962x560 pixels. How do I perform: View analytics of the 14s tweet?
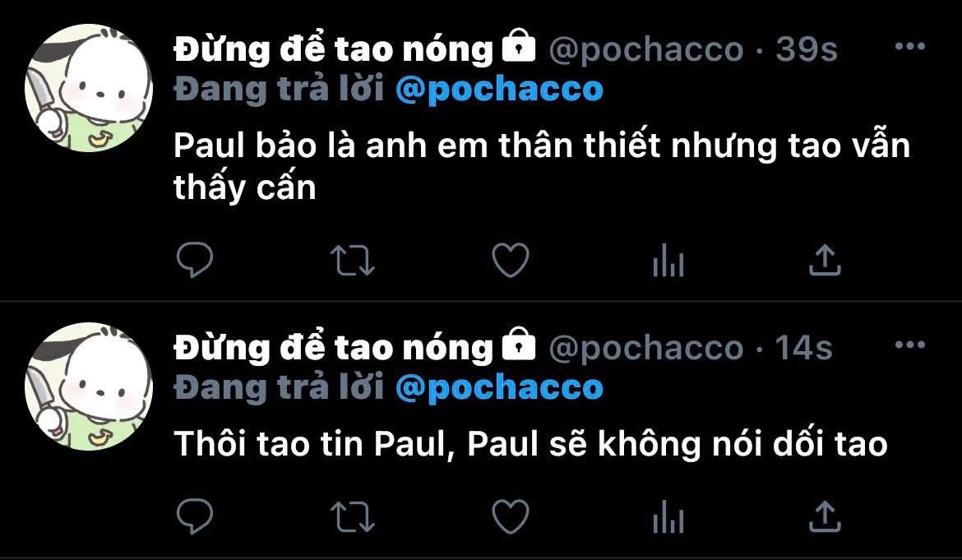coord(668,517)
